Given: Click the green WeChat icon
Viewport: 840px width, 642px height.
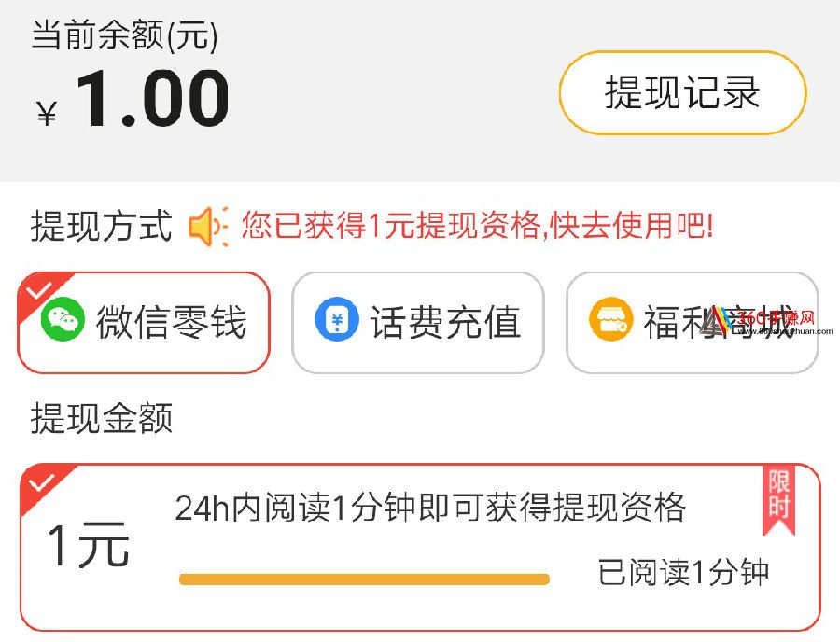Looking at the screenshot, I should pos(63,319).
